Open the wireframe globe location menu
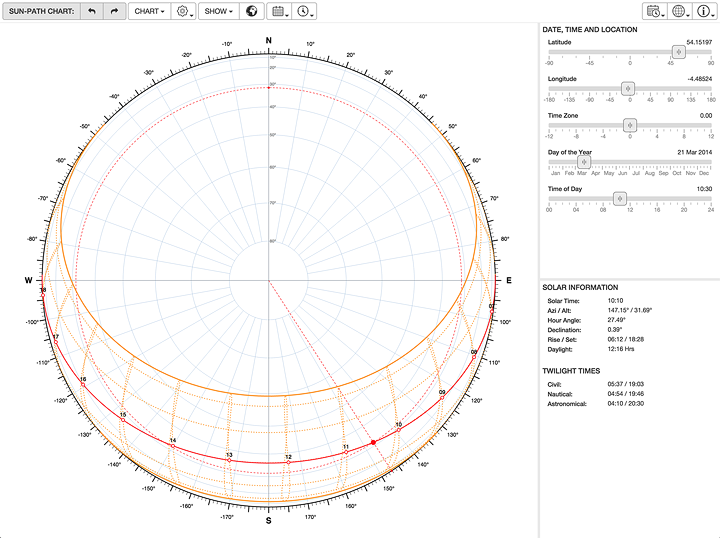720x538 pixels. coord(681,12)
